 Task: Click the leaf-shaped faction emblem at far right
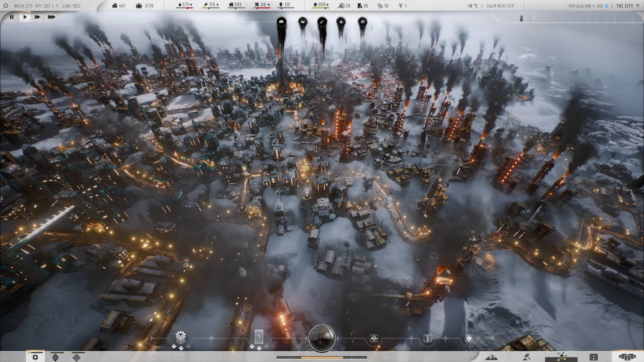click(x=469, y=338)
